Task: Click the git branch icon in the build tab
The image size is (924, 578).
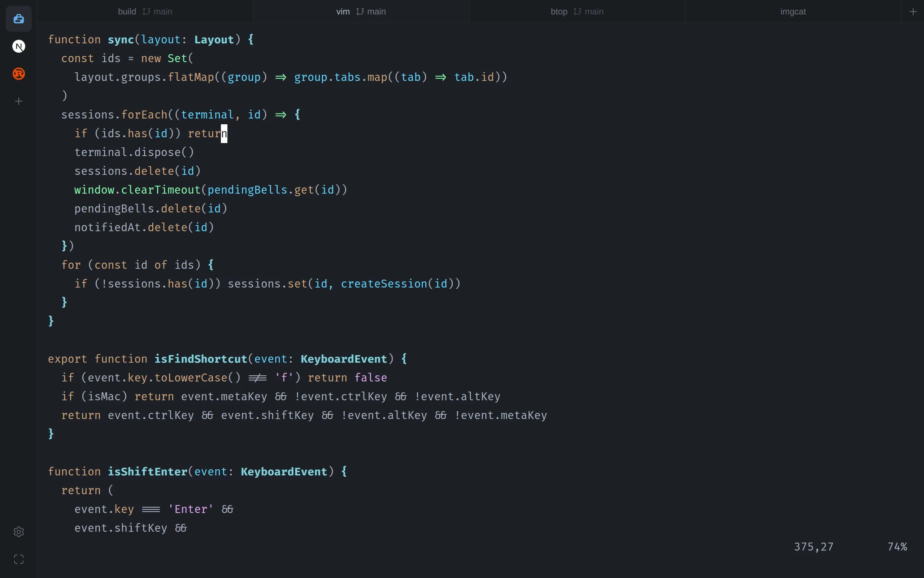Action: 146,12
